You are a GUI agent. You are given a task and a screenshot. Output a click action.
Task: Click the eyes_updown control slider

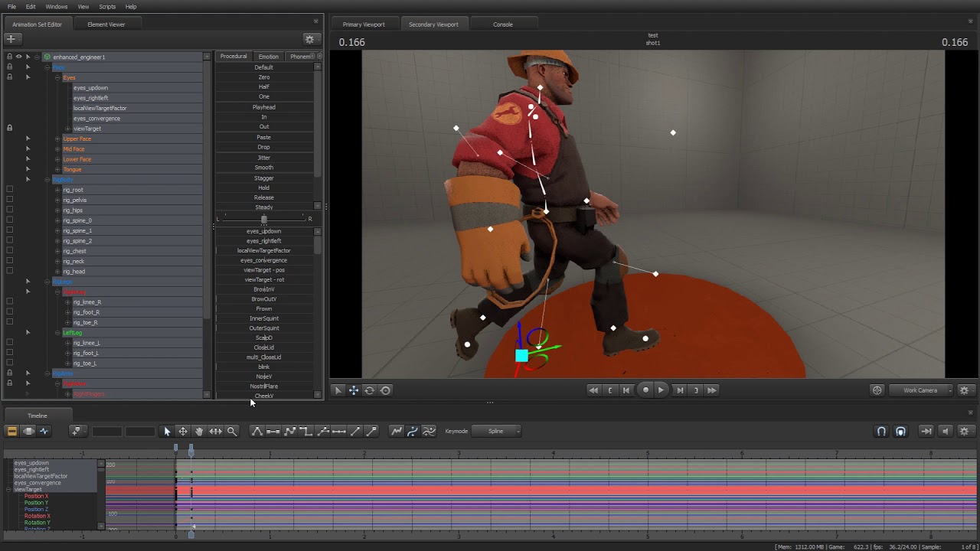[x=264, y=231]
